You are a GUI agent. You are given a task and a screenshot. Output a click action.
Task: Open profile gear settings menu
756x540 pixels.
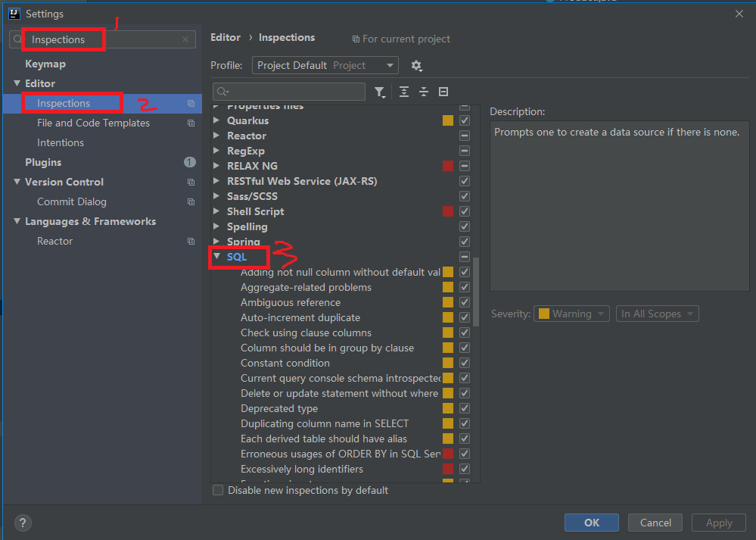[416, 66]
